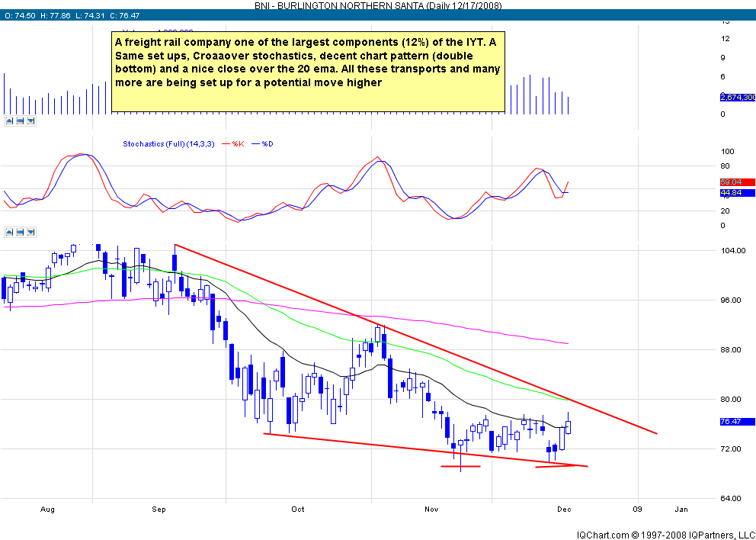Select the upper red descending trendline
Viewport: 756px width, 540px height.
(x=415, y=339)
